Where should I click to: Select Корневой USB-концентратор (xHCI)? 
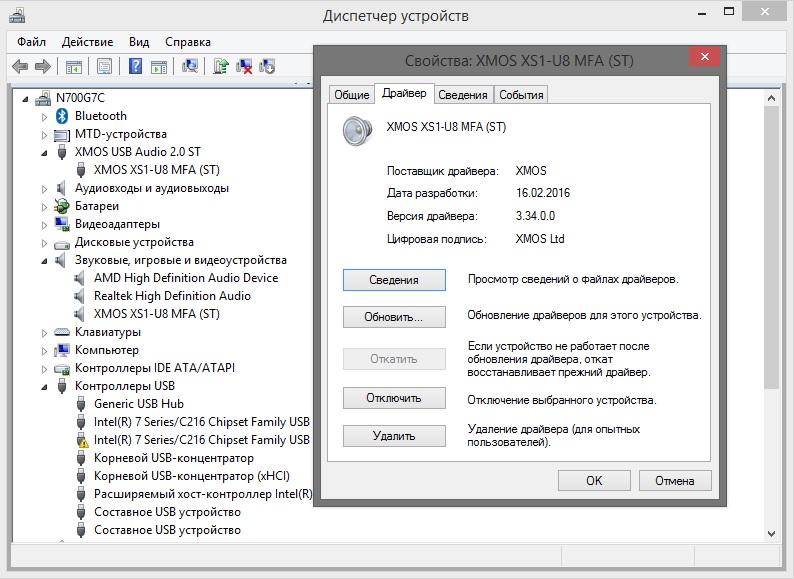pos(191,476)
